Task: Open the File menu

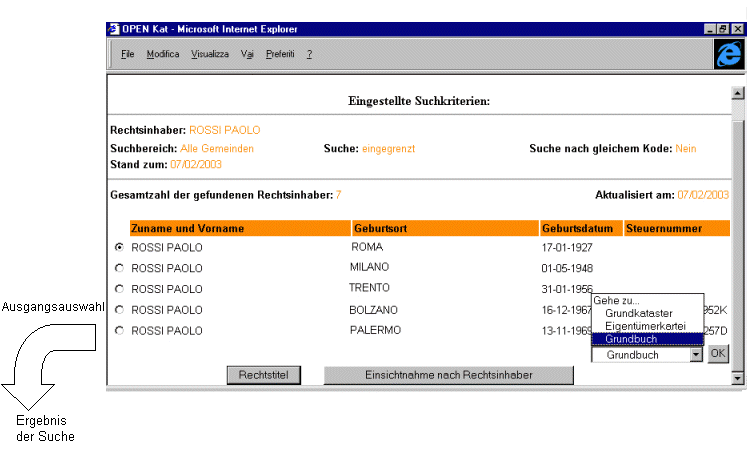Action: tap(128, 53)
